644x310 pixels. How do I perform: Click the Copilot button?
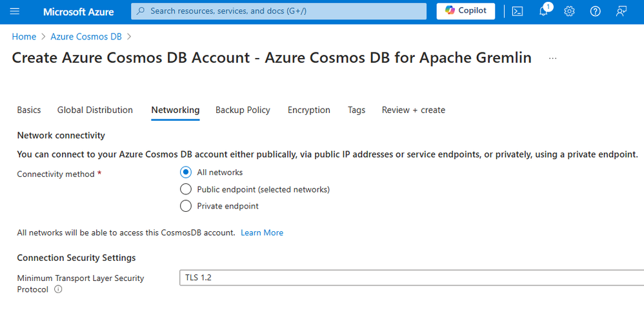[466, 11]
